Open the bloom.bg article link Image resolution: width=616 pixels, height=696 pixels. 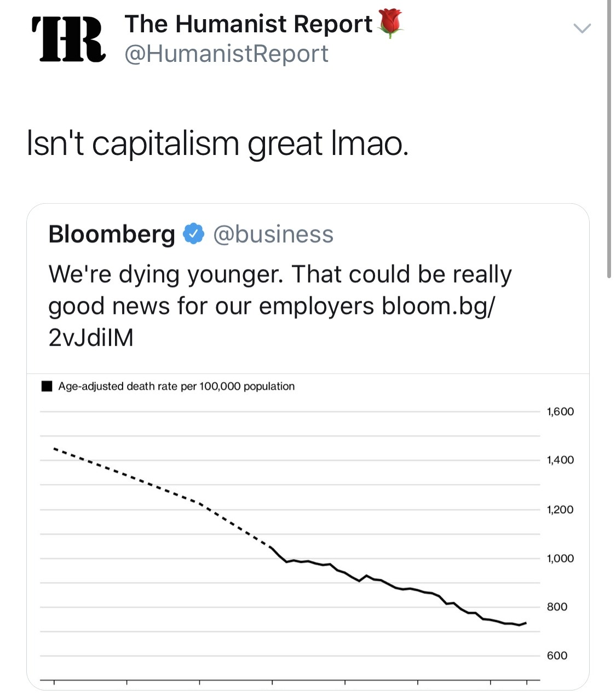coord(437,306)
